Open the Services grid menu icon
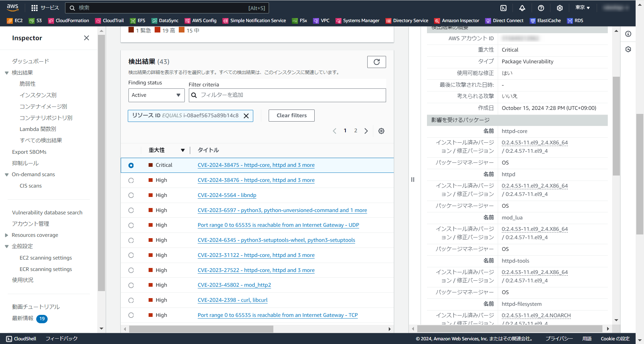 point(35,8)
